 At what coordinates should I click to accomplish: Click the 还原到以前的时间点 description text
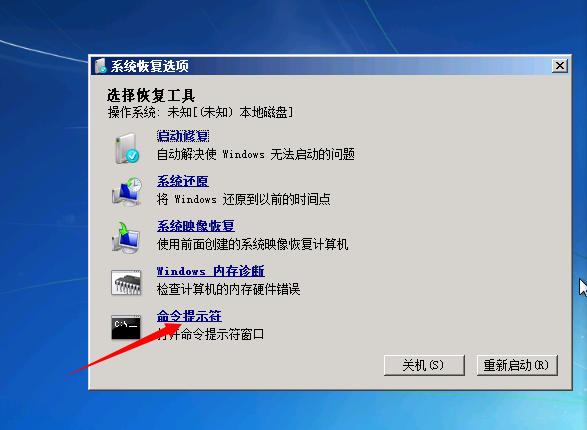tap(276, 199)
